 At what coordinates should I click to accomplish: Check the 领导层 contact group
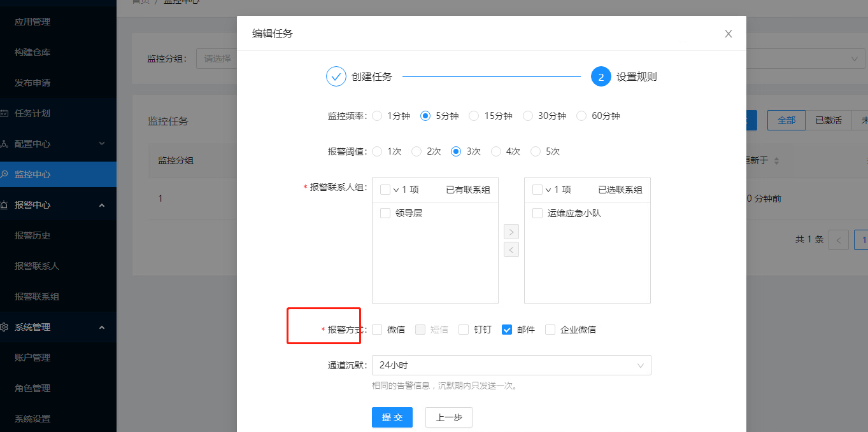[x=385, y=213]
